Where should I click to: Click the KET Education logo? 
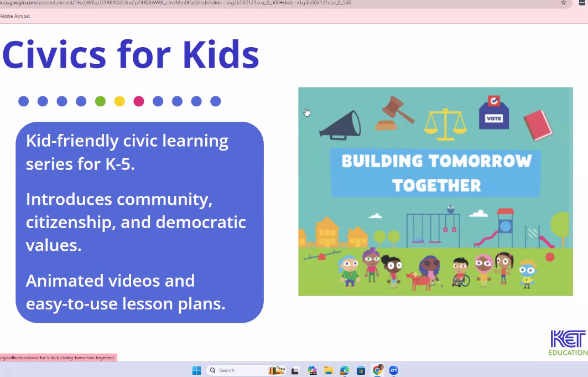tap(569, 343)
